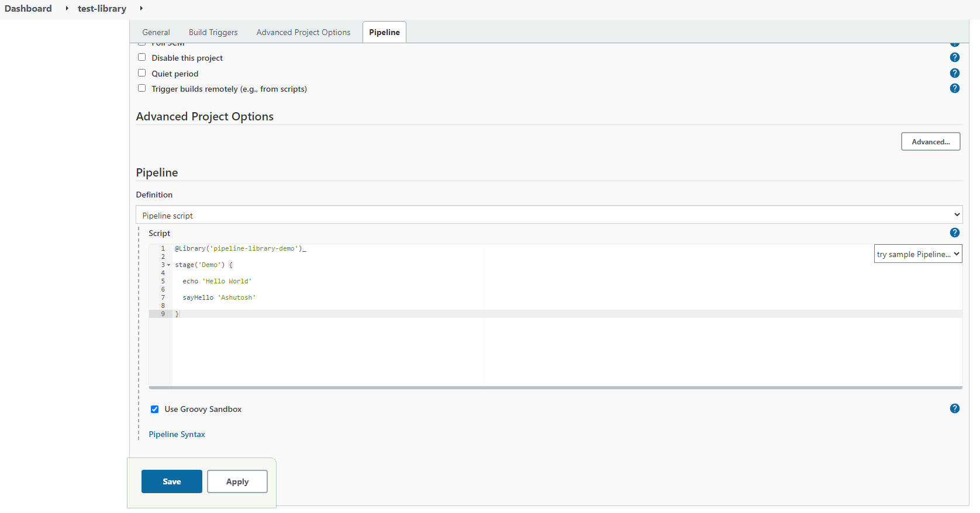The height and width of the screenshot is (513, 980).
Task: Open Advanced Project Options tab
Action: [303, 32]
